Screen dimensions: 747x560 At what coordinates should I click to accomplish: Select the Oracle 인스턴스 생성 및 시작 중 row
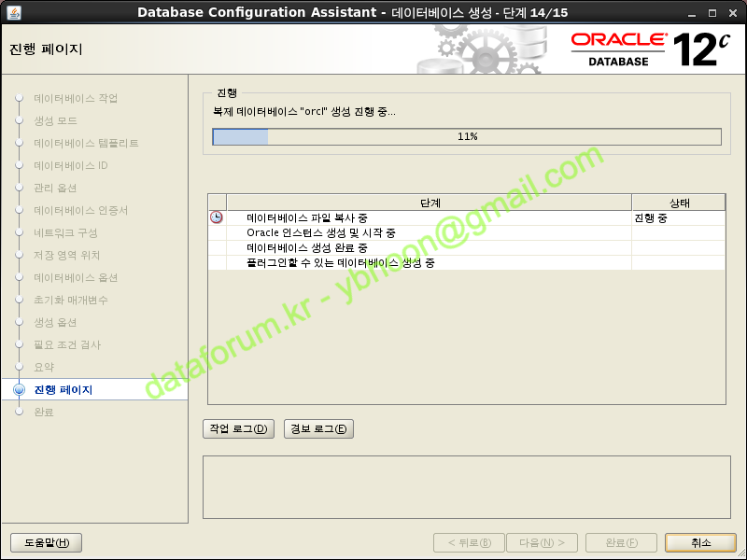coord(430,232)
